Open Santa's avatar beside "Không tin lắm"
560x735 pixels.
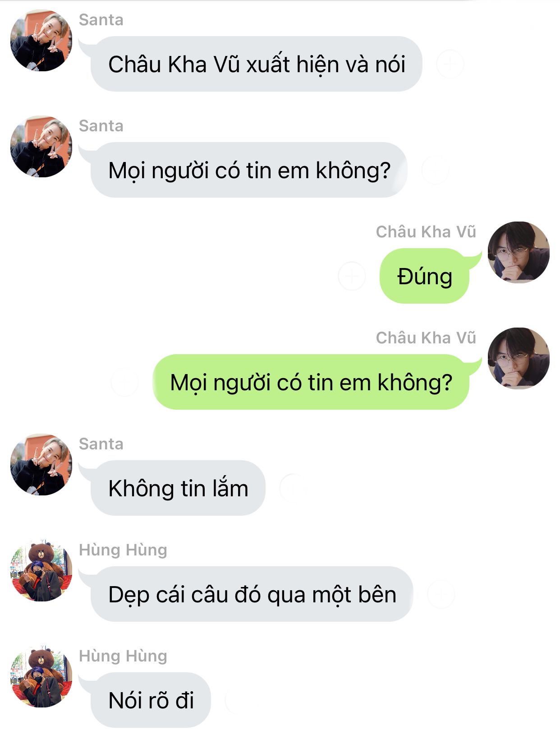tap(41, 465)
